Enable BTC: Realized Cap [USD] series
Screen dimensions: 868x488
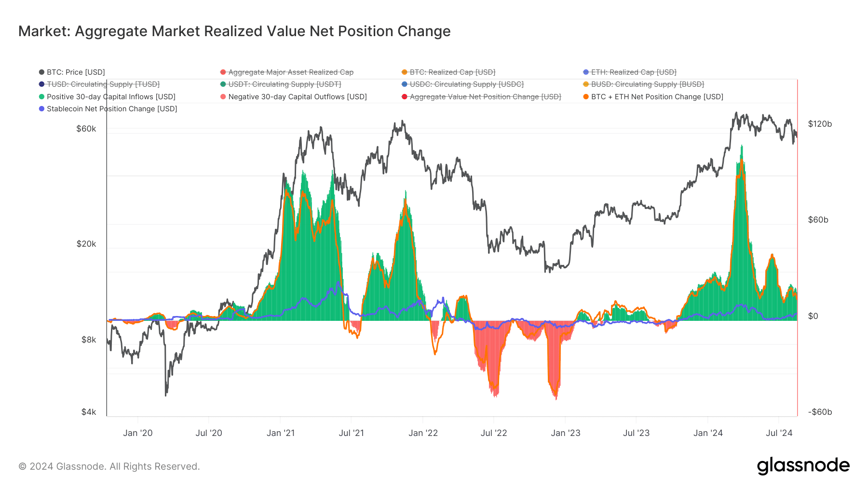tap(448, 72)
